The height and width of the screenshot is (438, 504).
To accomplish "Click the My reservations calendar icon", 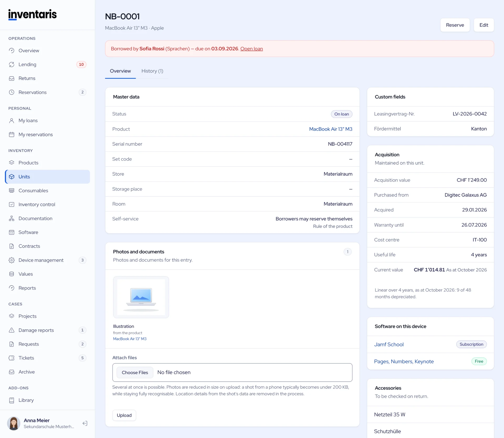I will tap(12, 135).
